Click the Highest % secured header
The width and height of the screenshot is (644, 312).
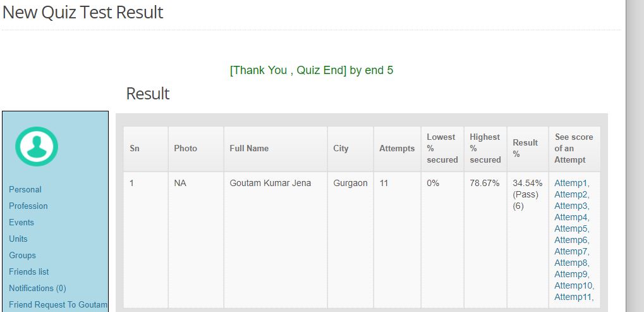[x=485, y=148]
